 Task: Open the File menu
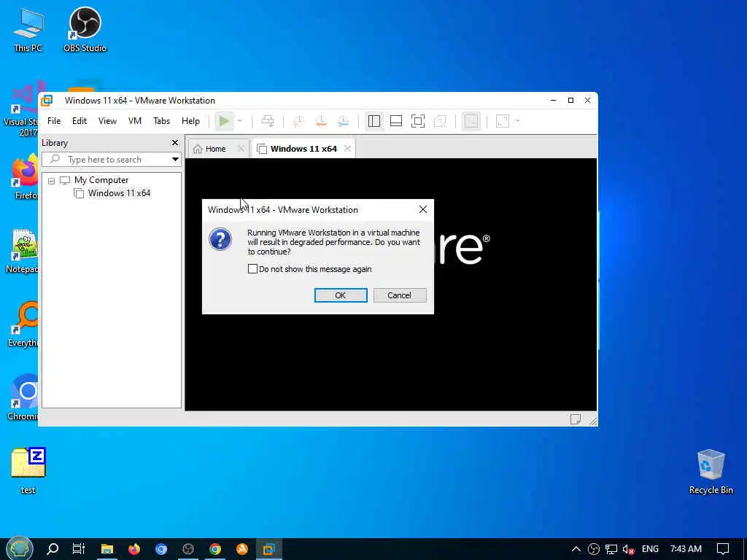[54, 121]
